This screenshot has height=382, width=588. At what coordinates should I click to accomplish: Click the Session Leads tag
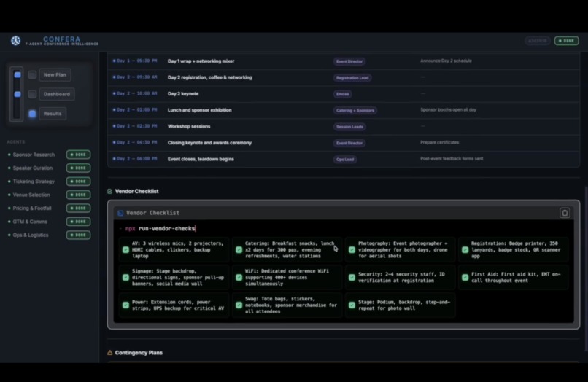pyautogui.click(x=349, y=127)
